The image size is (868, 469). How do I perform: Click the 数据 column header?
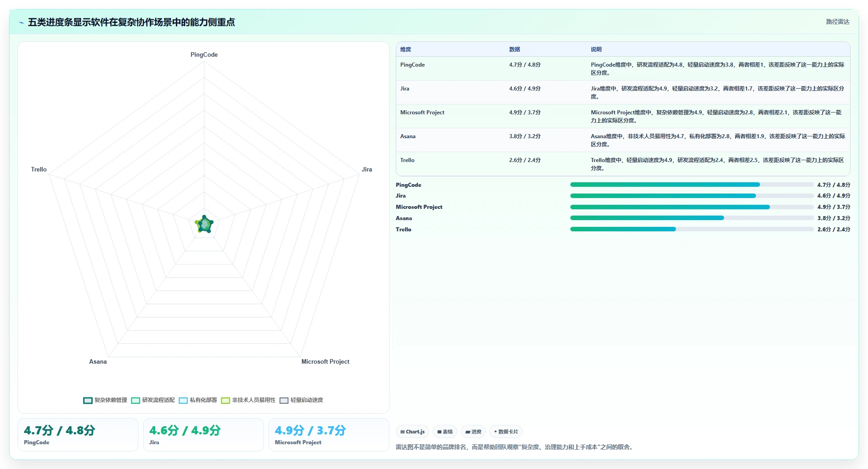tap(515, 50)
